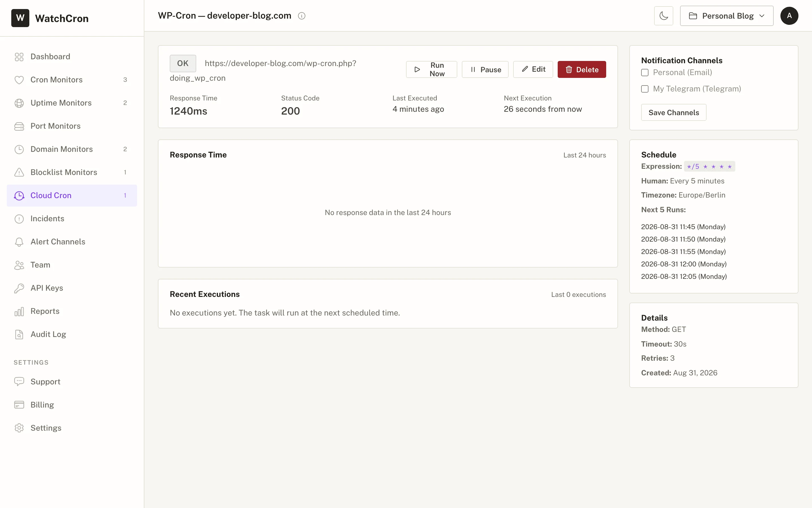The image size is (812, 508).
Task: Click the Port Monitors server icon
Action: tap(19, 126)
